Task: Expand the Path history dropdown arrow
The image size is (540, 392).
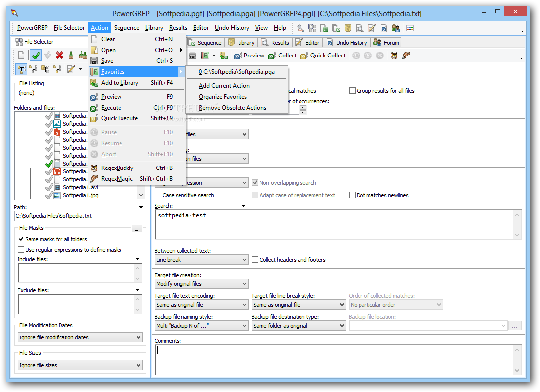Action: 141,207
